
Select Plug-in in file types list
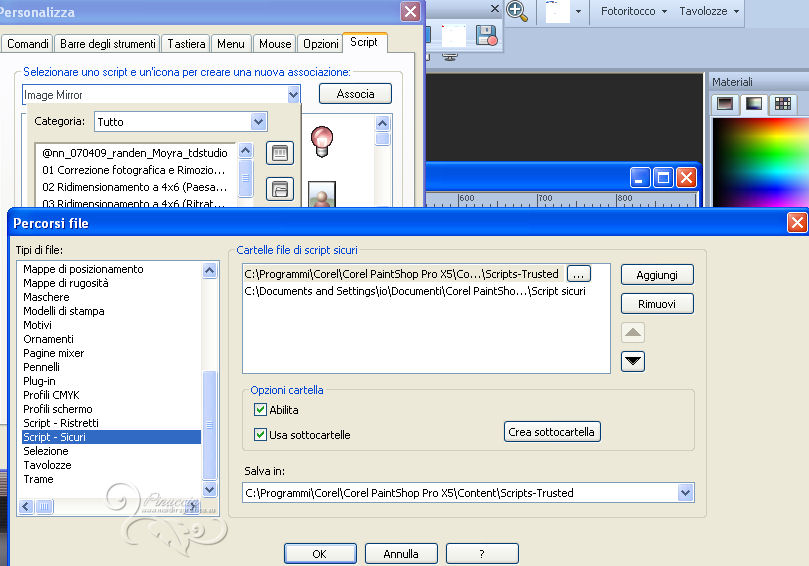coord(39,381)
